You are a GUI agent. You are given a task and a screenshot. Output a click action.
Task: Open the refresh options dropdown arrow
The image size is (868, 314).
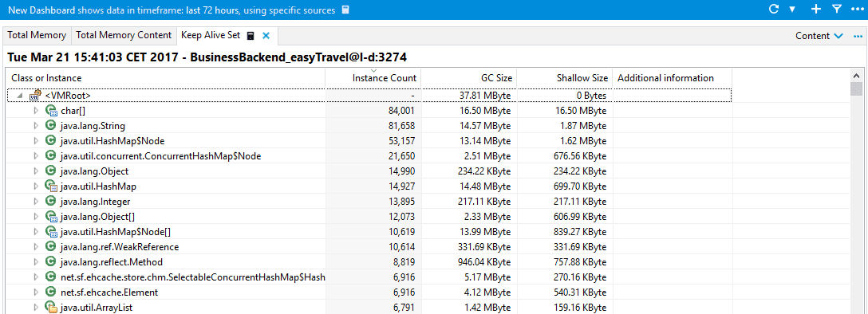pos(791,10)
